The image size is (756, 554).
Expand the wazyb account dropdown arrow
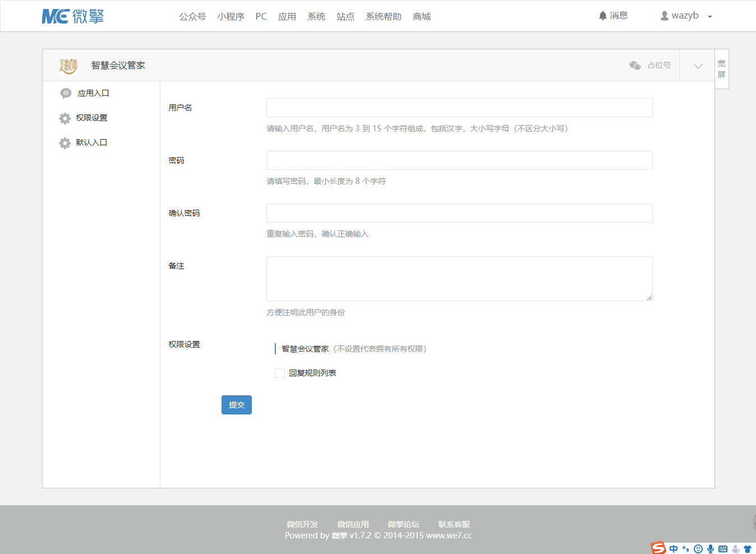(x=710, y=17)
